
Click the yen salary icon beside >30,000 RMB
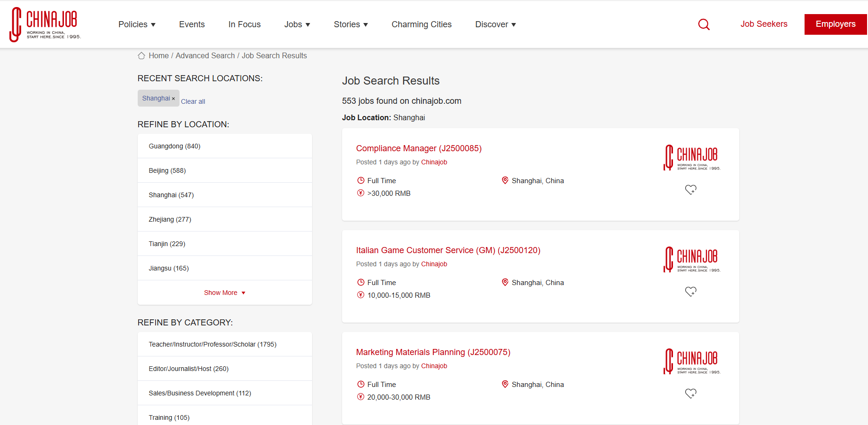361,193
